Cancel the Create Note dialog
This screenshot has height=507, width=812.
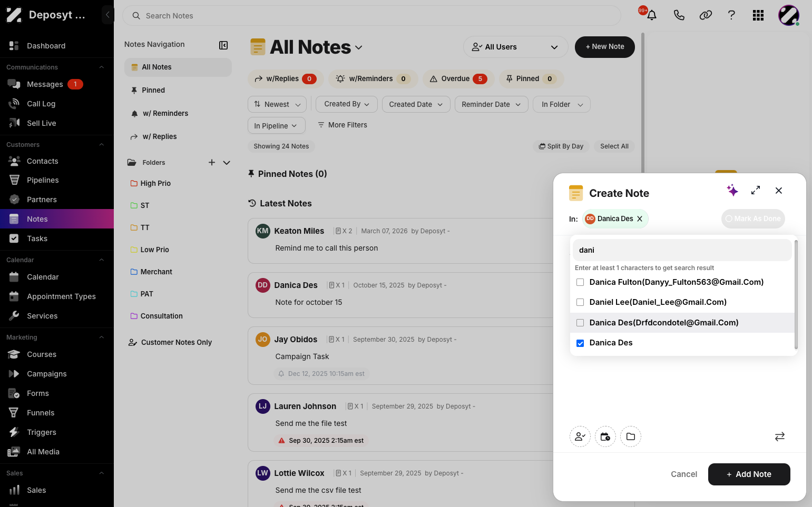(684, 474)
